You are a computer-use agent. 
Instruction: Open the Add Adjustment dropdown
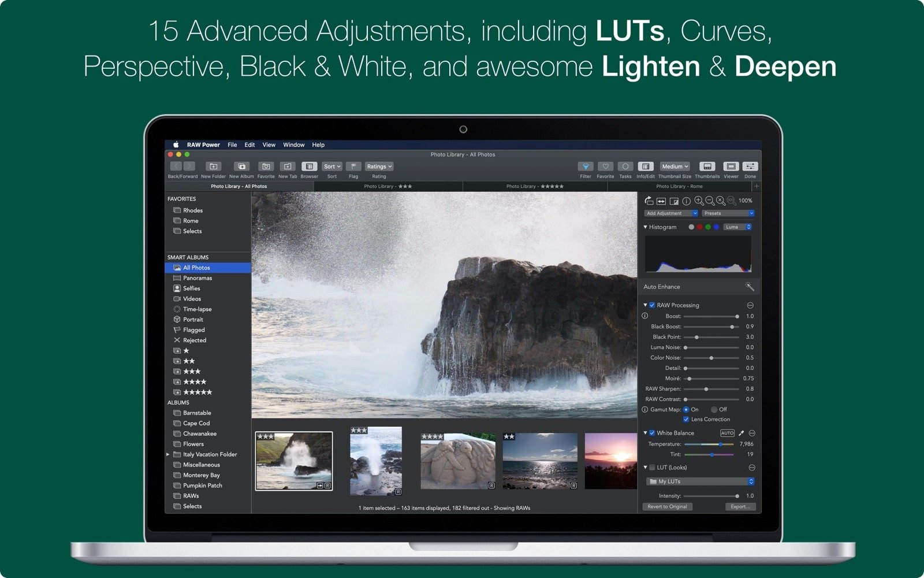tap(670, 213)
